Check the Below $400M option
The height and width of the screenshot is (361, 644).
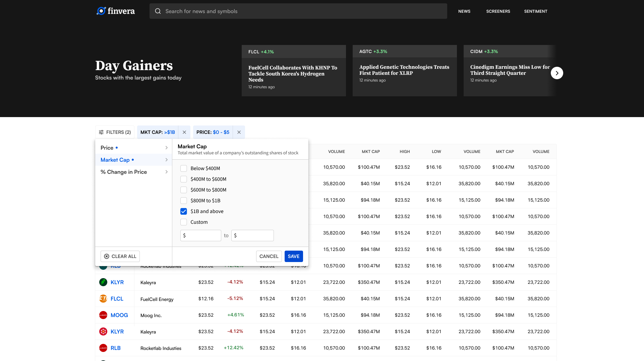184,168
